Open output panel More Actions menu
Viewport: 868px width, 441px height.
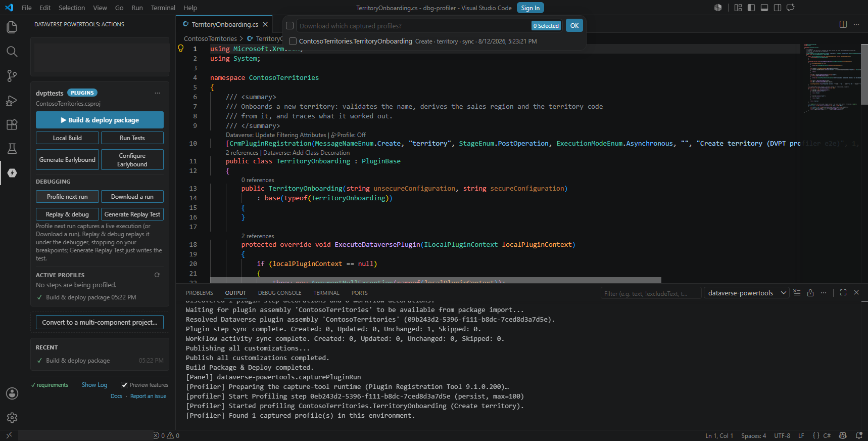click(824, 293)
